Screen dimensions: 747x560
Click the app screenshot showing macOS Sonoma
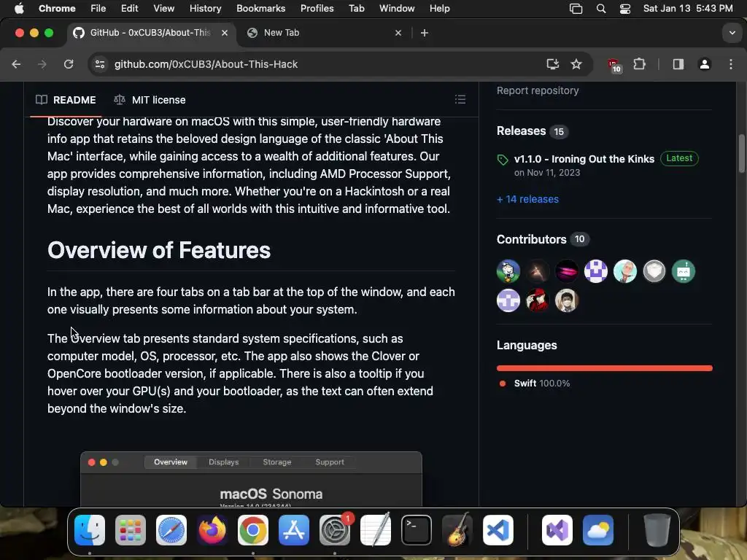tap(251, 479)
